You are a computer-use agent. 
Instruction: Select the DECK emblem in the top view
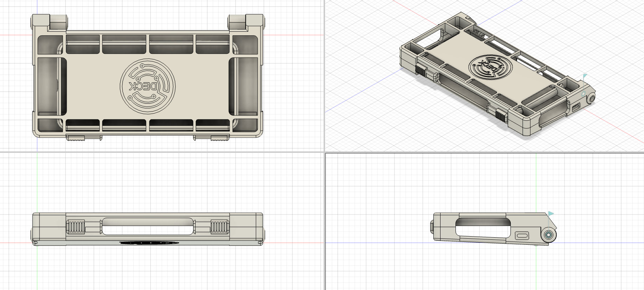148,86
